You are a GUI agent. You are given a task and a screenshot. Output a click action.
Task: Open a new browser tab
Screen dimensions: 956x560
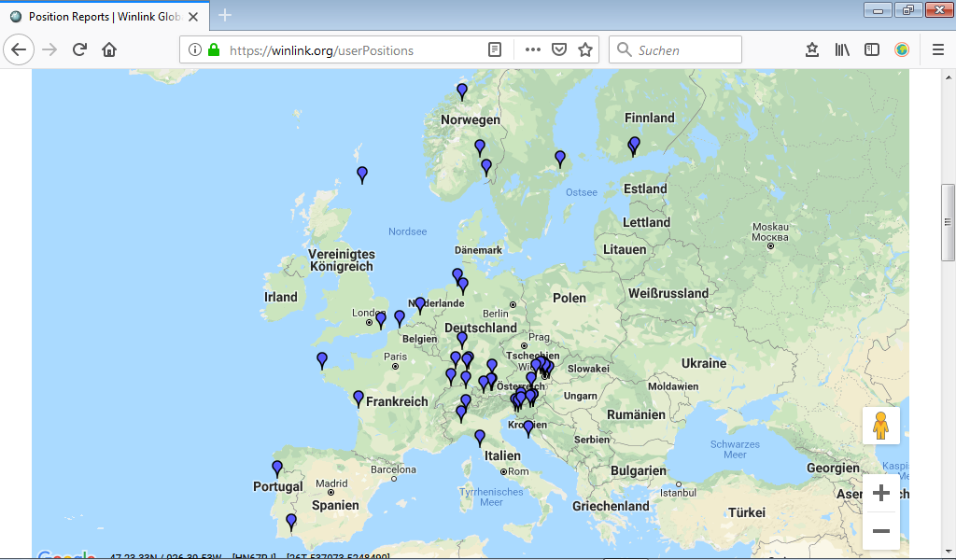click(225, 15)
